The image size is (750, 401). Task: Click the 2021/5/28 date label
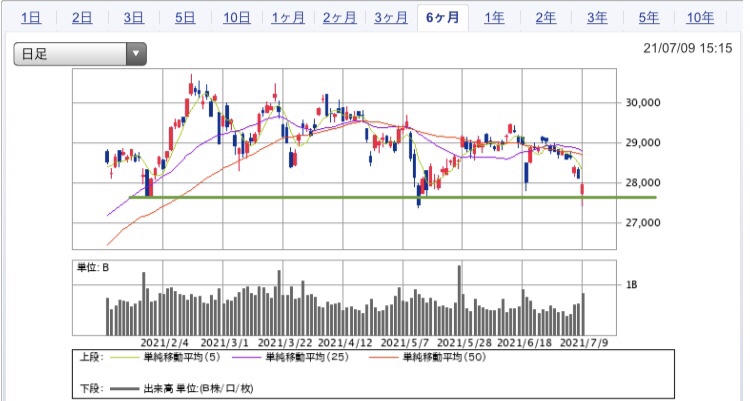[464, 343]
